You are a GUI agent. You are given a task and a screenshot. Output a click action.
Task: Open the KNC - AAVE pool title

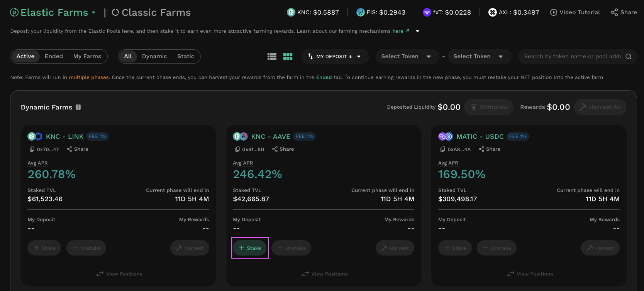coord(271,136)
